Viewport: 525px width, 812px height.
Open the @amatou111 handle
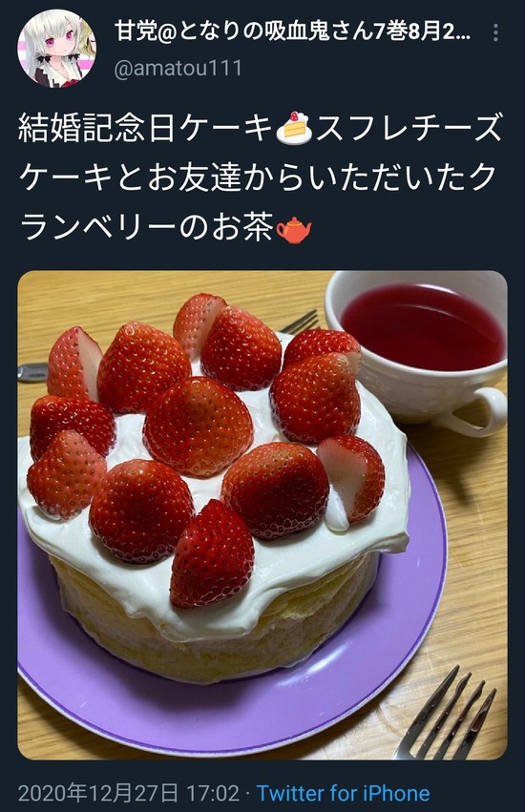coord(178,69)
